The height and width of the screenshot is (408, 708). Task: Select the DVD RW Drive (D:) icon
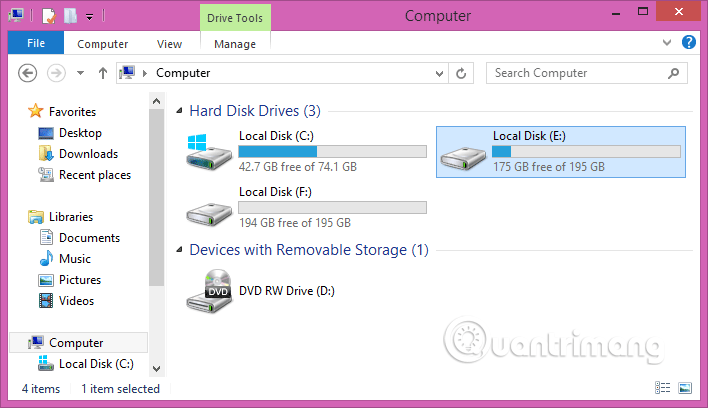point(208,292)
